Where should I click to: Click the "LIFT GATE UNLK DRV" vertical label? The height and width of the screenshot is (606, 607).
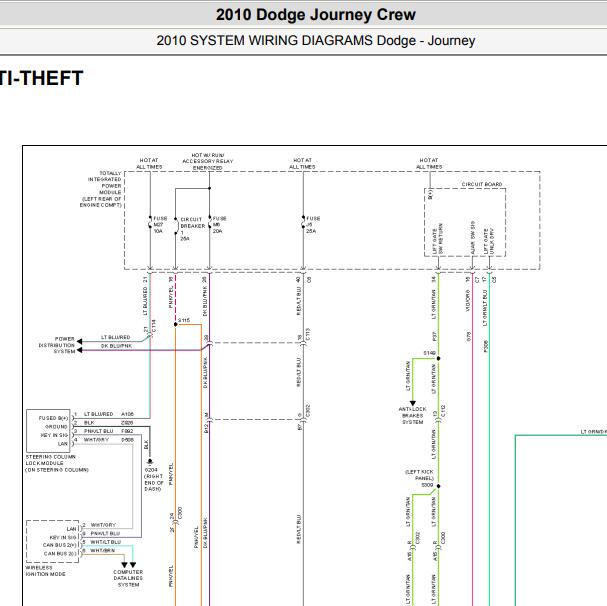pyautogui.click(x=489, y=241)
